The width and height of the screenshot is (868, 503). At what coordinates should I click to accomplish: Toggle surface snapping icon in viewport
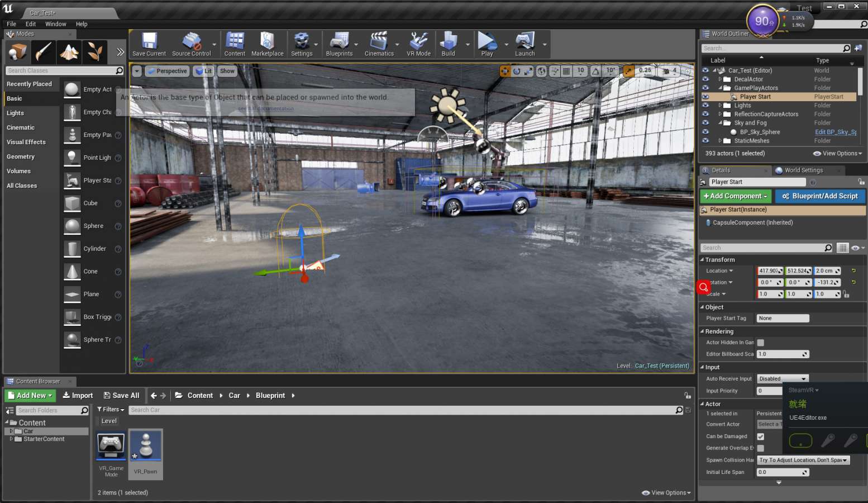(x=554, y=71)
